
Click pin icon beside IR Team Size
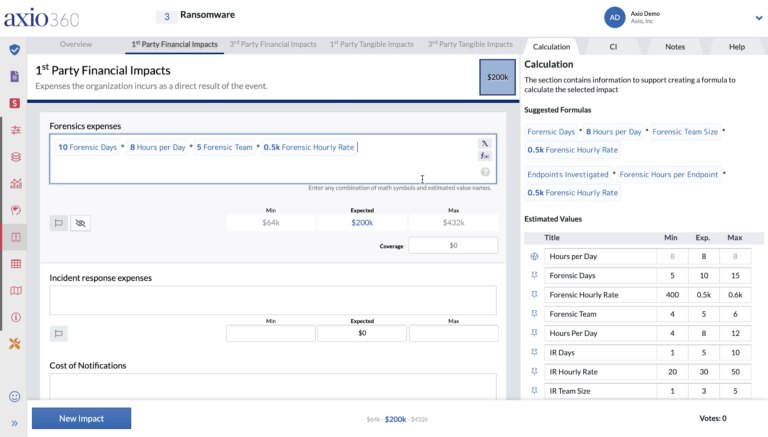[534, 390]
